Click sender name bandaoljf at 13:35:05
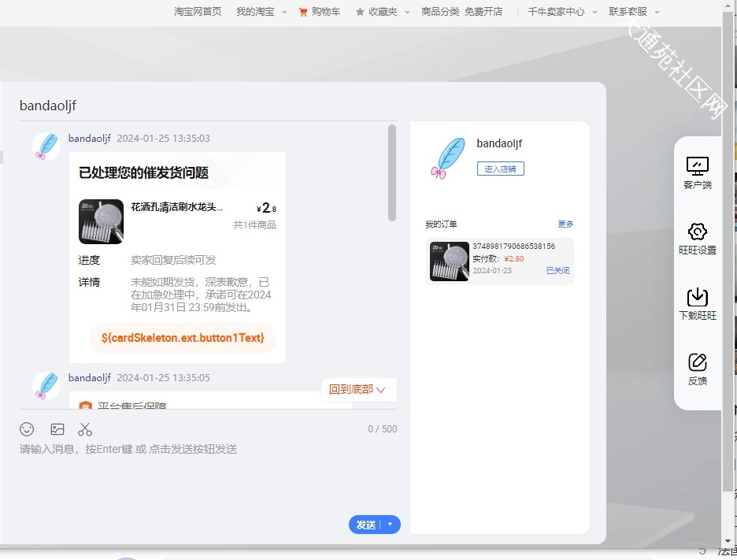737x560 pixels. click(x=89, y=377)
